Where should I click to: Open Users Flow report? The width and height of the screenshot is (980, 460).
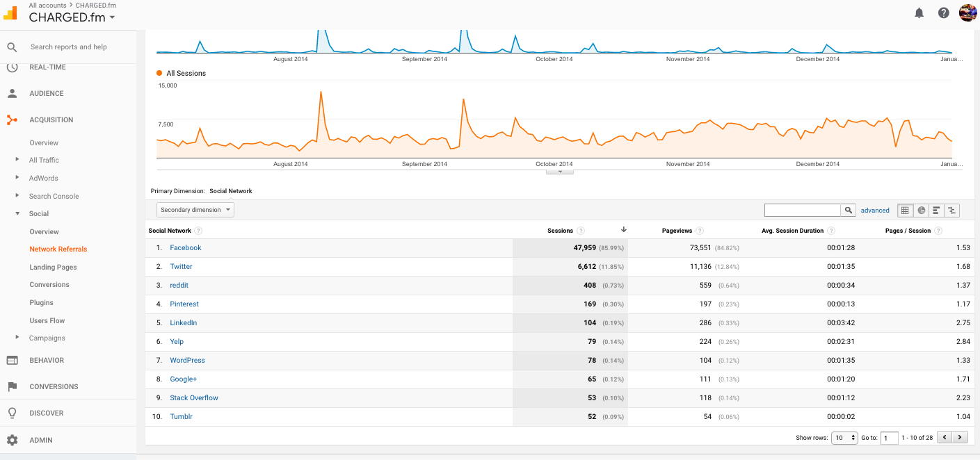point(47,320)
